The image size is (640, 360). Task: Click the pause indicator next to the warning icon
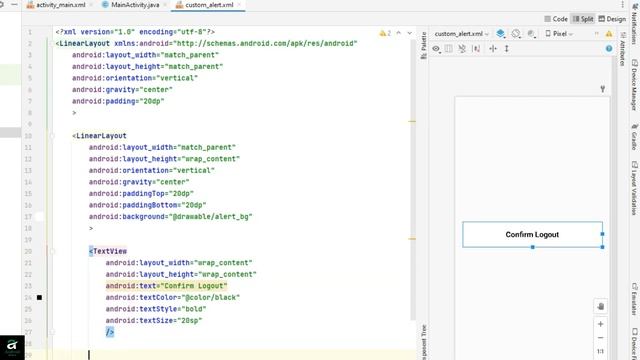[x=596, y=34]
